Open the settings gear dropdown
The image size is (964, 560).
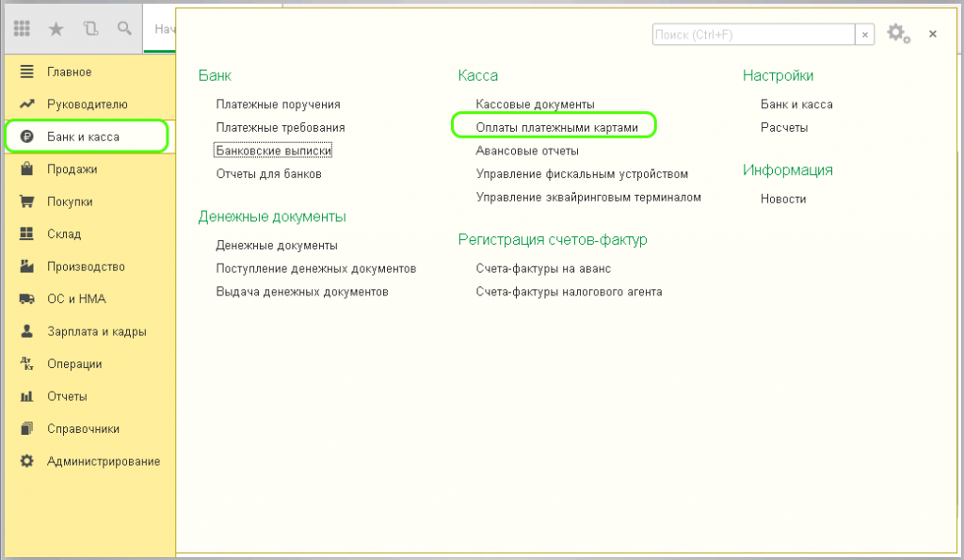(898, 34)
